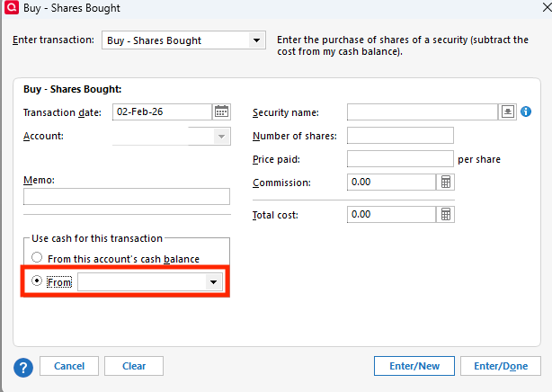Image resolution: width=552 pixels, height=392 pixels.
Task: Click the Enter/New button
Action: [x=414, y=366]
